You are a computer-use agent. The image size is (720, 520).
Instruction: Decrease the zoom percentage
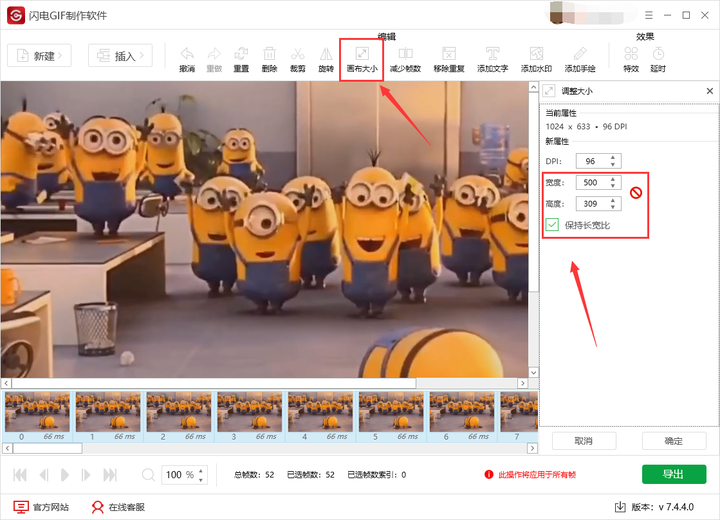(x=201, y=479)
